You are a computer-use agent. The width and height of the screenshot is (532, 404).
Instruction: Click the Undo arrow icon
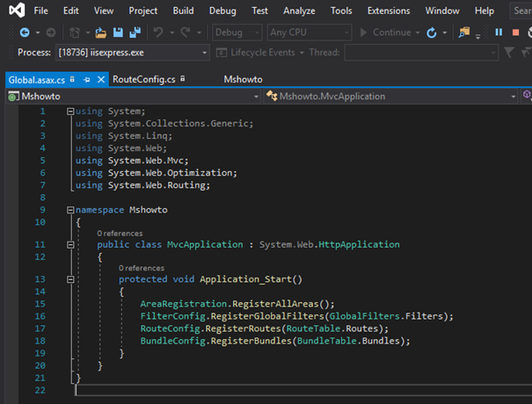tap(158, 32)
